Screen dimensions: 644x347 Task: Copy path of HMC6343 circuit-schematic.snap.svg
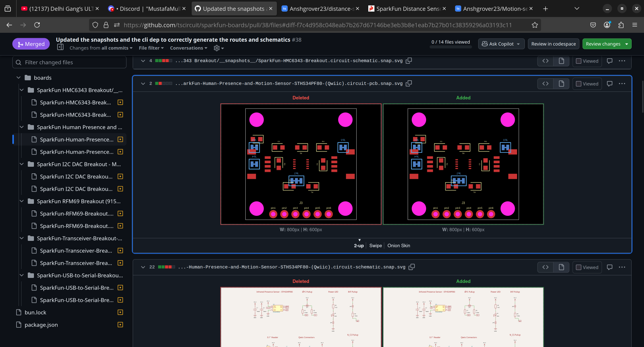point(409,61)
